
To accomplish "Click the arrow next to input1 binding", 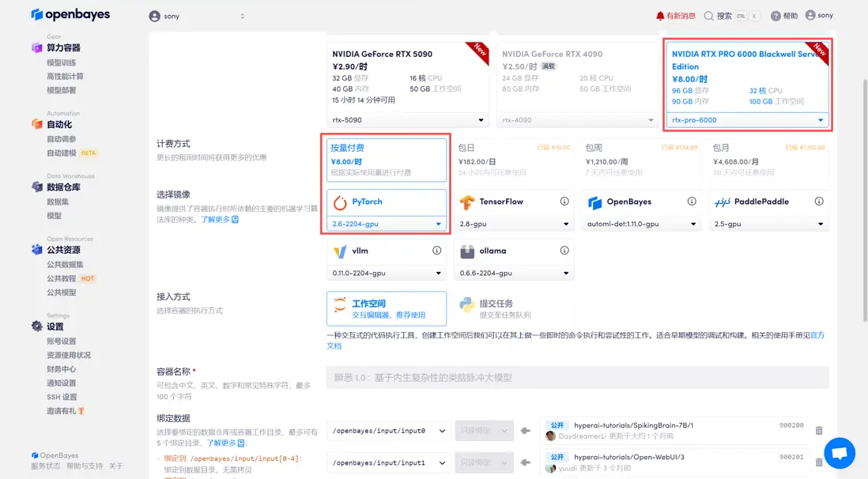I will click(x=526, y=462).
